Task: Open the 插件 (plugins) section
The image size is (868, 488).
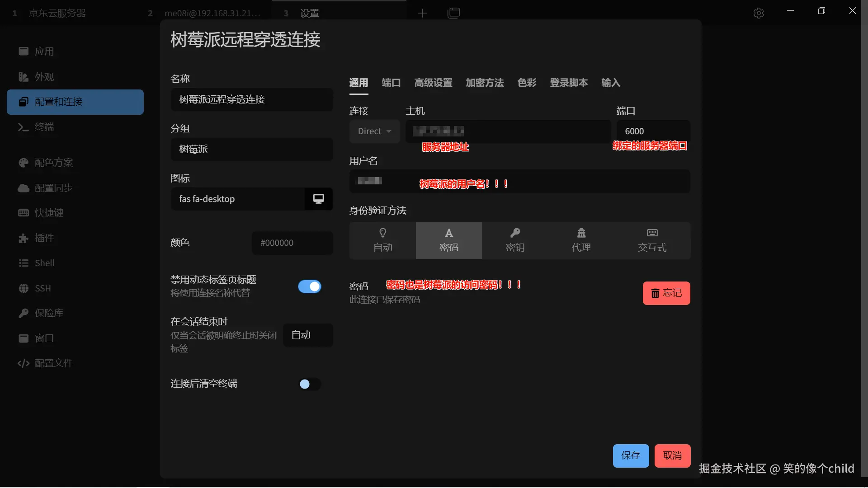Action: [44, 238]
